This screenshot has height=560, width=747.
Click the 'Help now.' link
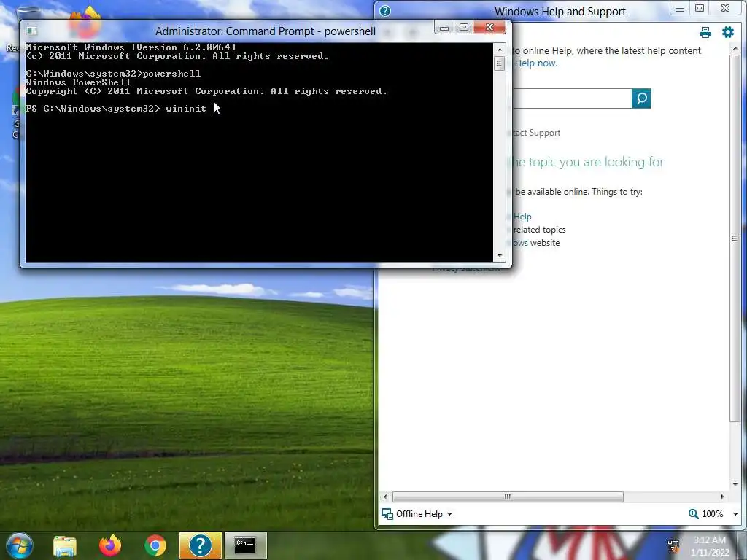[x=536, y=63]
